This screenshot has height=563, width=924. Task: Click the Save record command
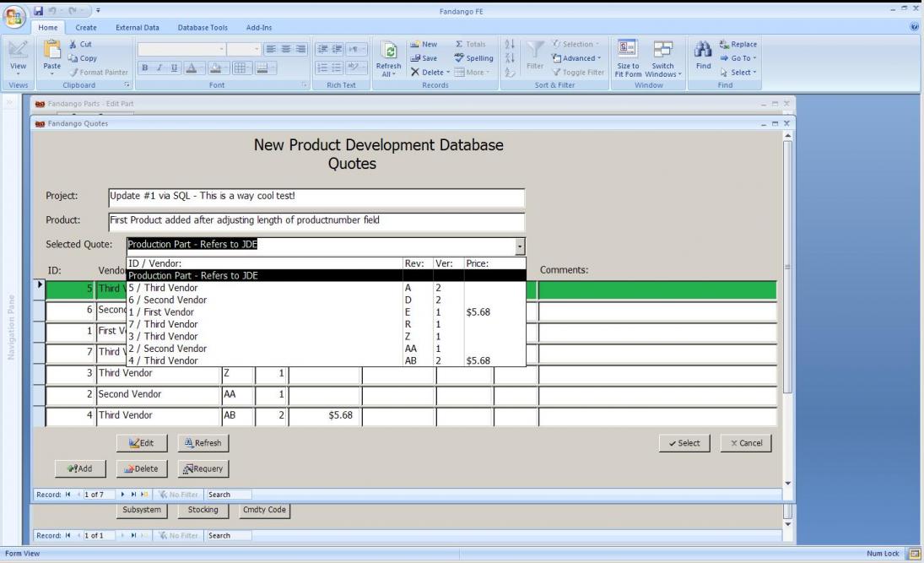point(424,58)
